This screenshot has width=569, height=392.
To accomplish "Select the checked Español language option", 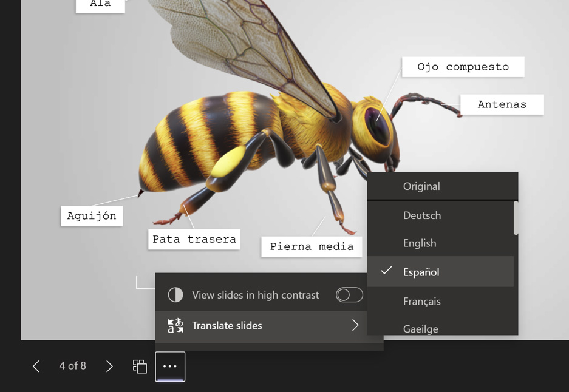I will (x=421, y=272).
